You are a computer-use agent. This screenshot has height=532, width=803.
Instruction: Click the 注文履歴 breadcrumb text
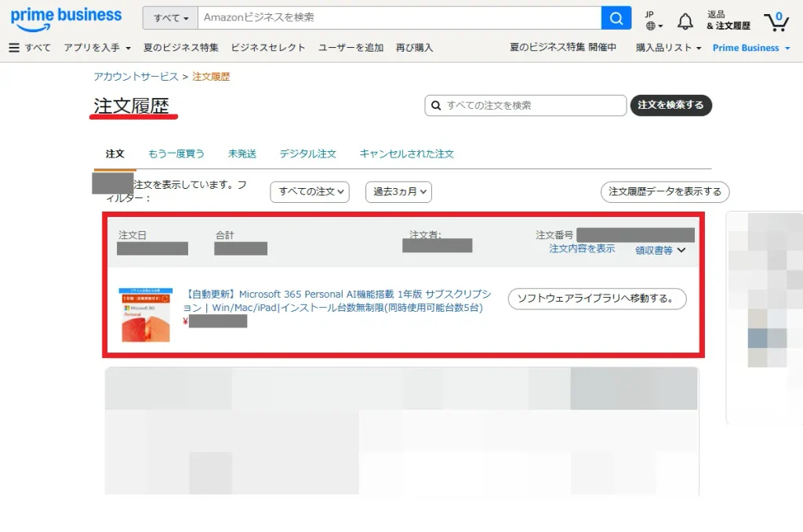[211, 76]
